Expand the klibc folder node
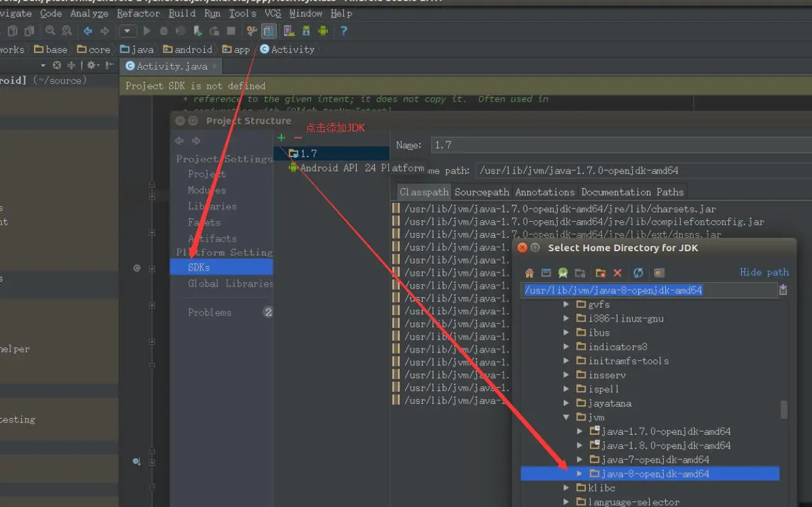The height and width of the screenshot is (507, 812). click(567, 488)
